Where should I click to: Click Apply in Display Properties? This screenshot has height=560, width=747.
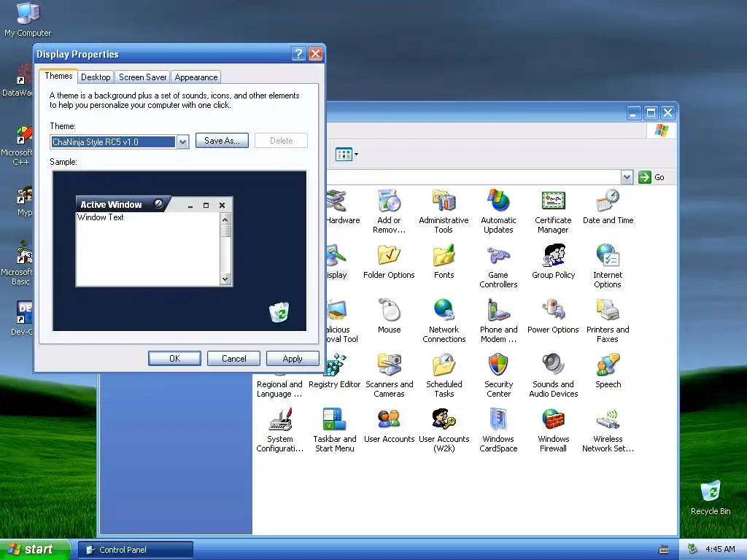293,359
